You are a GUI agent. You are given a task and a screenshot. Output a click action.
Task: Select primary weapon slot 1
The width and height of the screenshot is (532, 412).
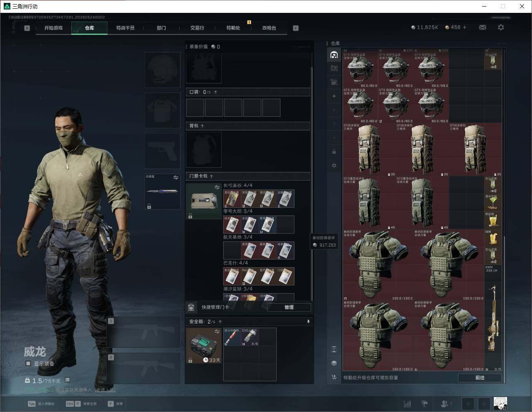tap(144, 333)
